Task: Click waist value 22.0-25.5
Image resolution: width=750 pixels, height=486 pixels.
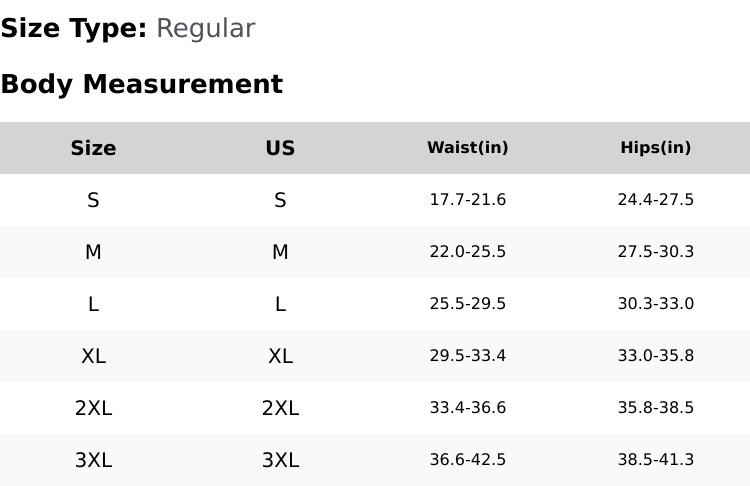Action: tap(467, 252)
